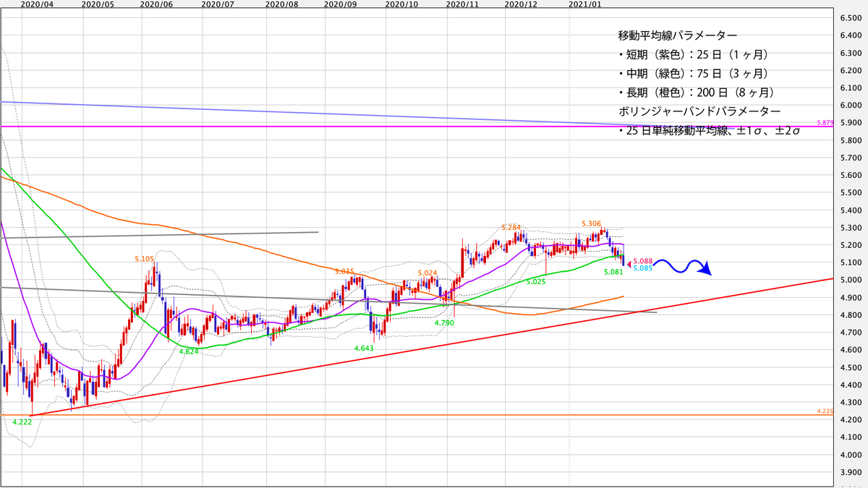Select the 5.105 high annotation
The width and height of the screenshot is (868, 488).
point(145,258)
